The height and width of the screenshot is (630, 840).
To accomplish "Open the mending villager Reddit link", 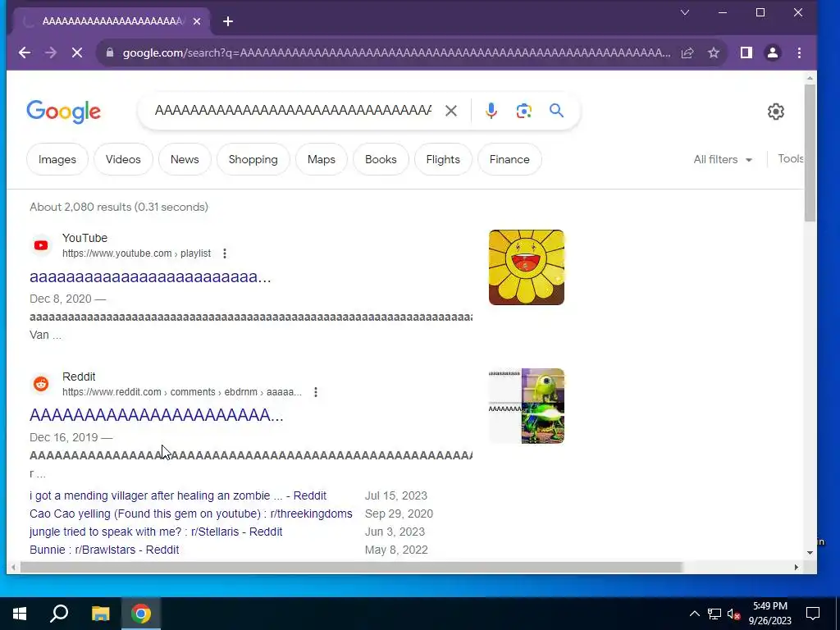I will 178,495.
